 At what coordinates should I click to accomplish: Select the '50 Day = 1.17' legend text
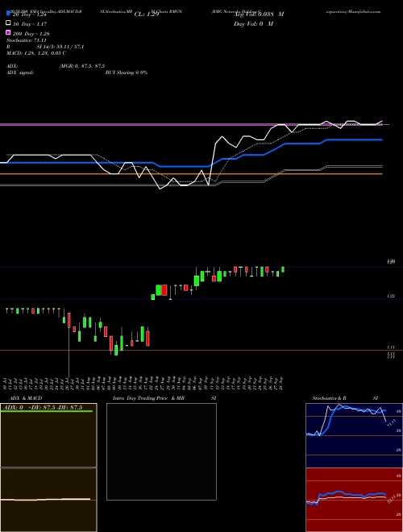(x=30, y=24)
